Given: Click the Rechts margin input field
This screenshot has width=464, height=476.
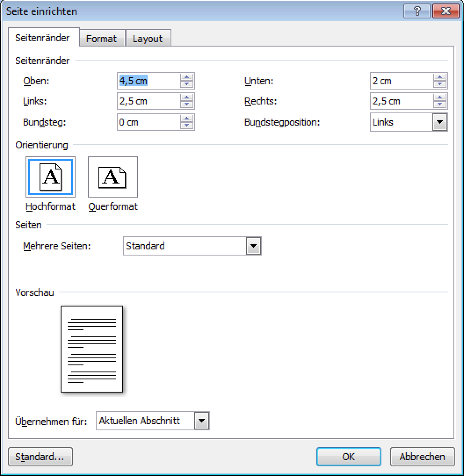Looking at the screenshot, I should pyautogui.click(x=401, y=101).
